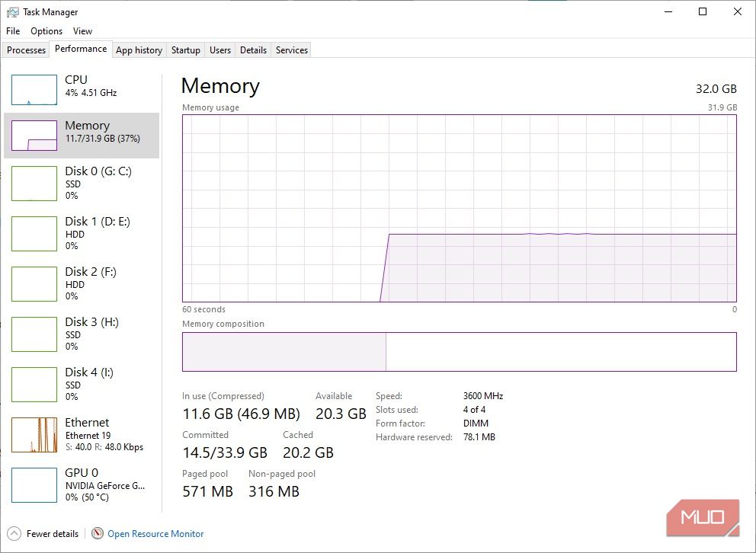Open the App history tab
Viewport: 756px width, 553px height.
pos(139,50)
